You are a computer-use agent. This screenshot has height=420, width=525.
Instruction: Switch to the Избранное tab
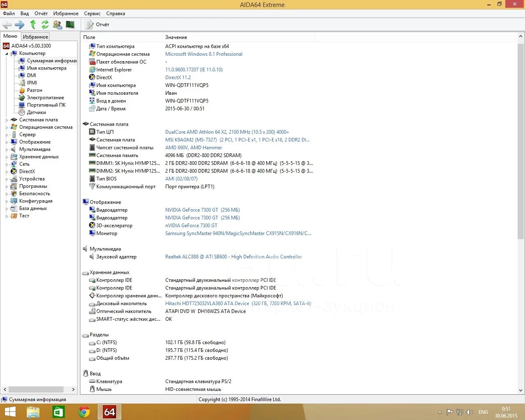click(35, 37)
